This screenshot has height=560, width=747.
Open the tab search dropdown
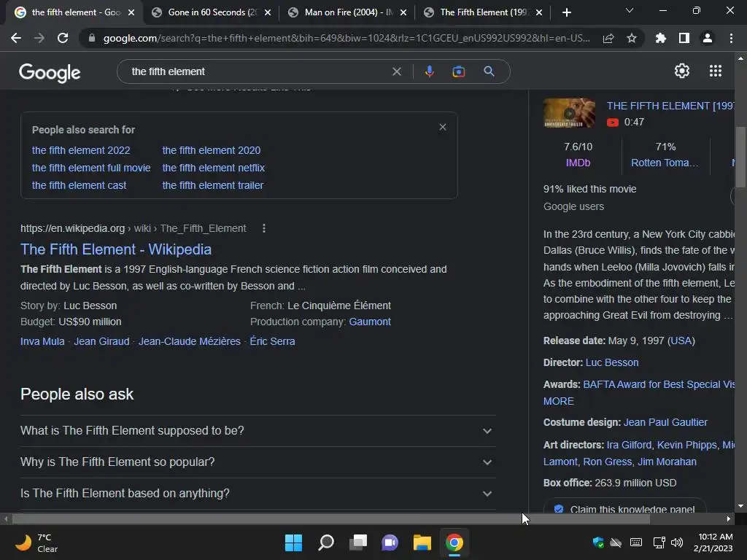pos(630,10)
